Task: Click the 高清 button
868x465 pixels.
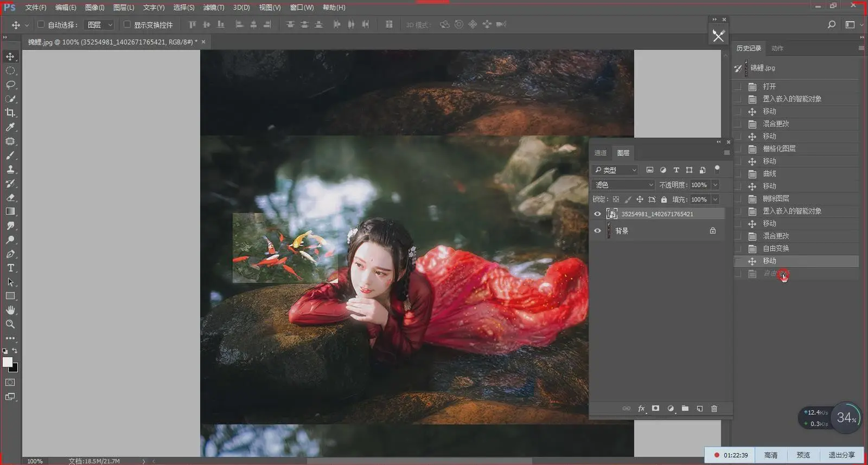Action: [x=770, y=455]
